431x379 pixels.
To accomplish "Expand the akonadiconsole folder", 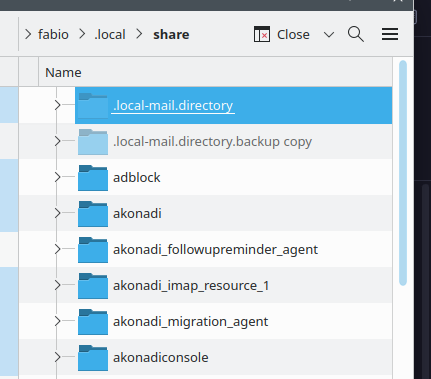I will tap(57, 357).
